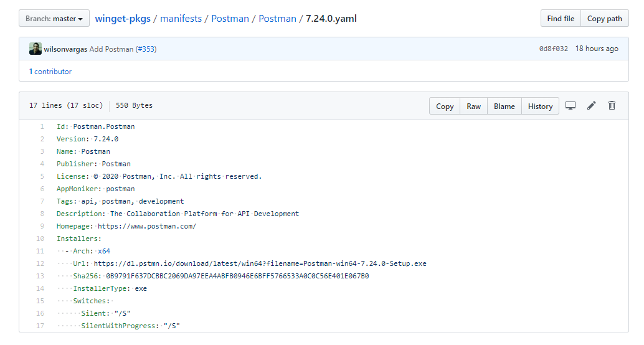Screen dimensions: 644x345
Task: View file History
Action: [x=540, y=106]
